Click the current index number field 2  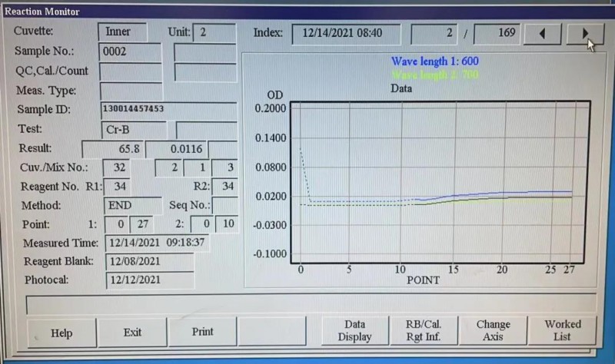[x=434, y=33]
